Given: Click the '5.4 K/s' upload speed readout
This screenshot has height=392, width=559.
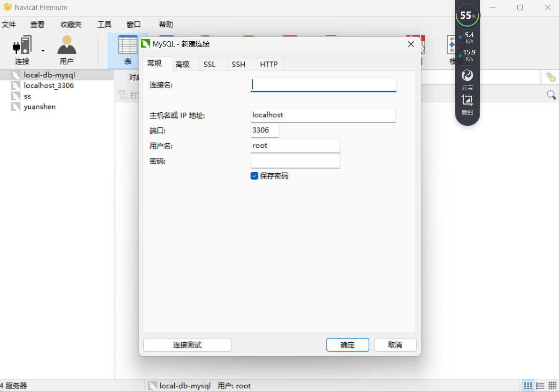Looking at the screenshot, I should (469, 38).
